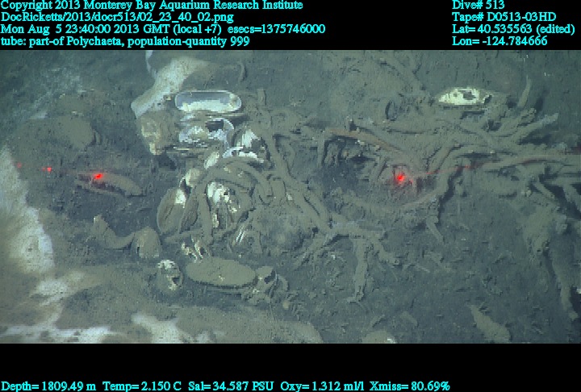Click the copyright 2013 Monterey Bay Aquarium Research Institute line

[152, 5]
